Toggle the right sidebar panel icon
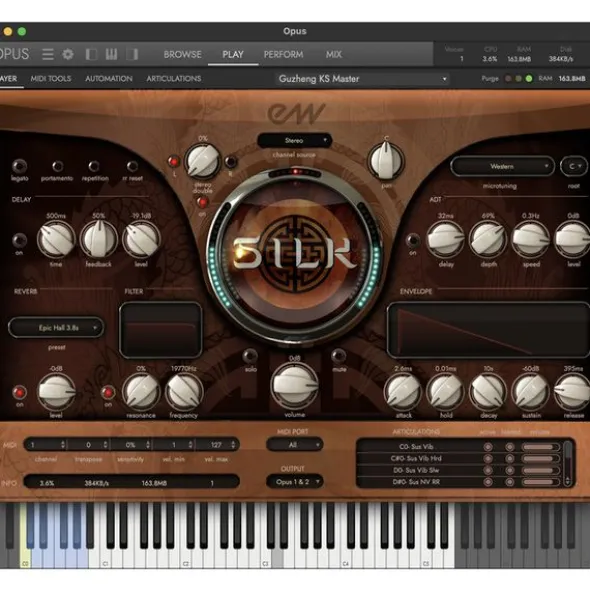Viewport: 590px width, 591px height. 132,54
